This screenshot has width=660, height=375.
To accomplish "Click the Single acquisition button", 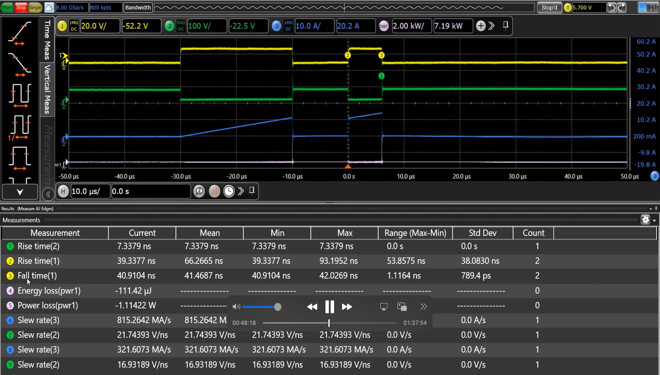I will point(35,7).
